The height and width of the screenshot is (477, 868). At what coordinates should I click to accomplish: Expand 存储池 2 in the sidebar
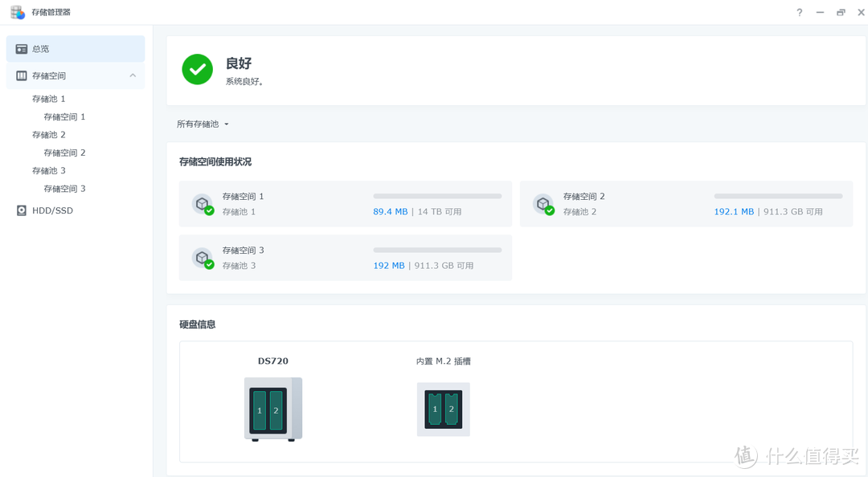[x=48, y=134]
